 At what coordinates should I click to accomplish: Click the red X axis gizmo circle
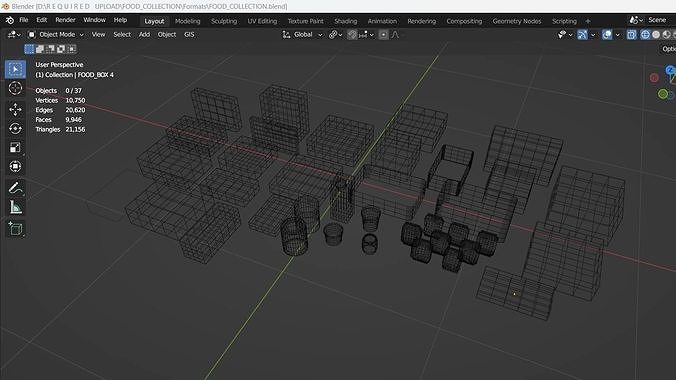(x=654, y=78)
